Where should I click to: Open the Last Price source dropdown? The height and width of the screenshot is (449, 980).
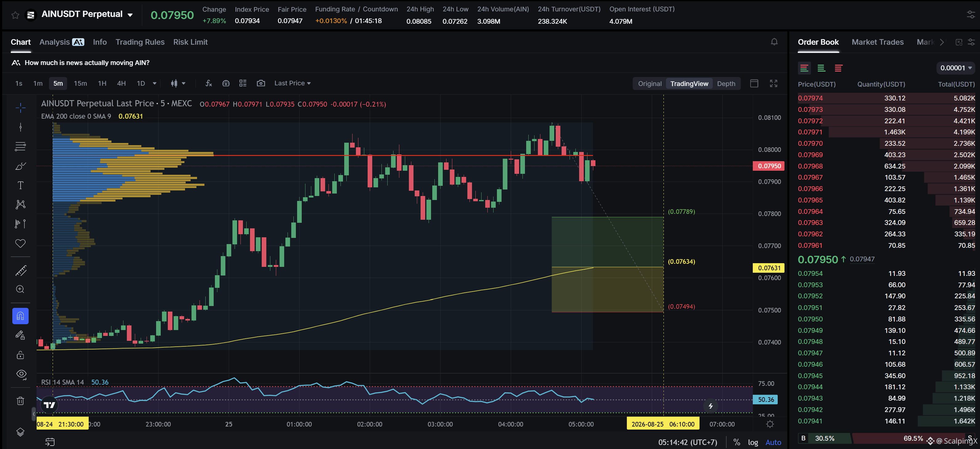(x=292, y=84)
